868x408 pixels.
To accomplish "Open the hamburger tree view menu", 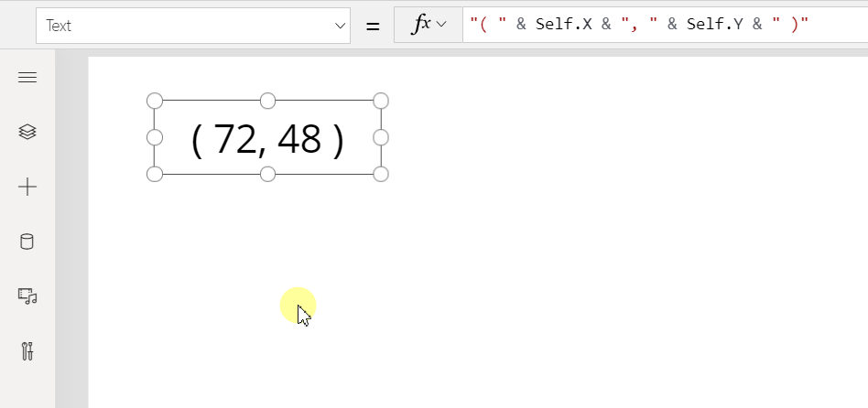I will [x=27, y=78].
